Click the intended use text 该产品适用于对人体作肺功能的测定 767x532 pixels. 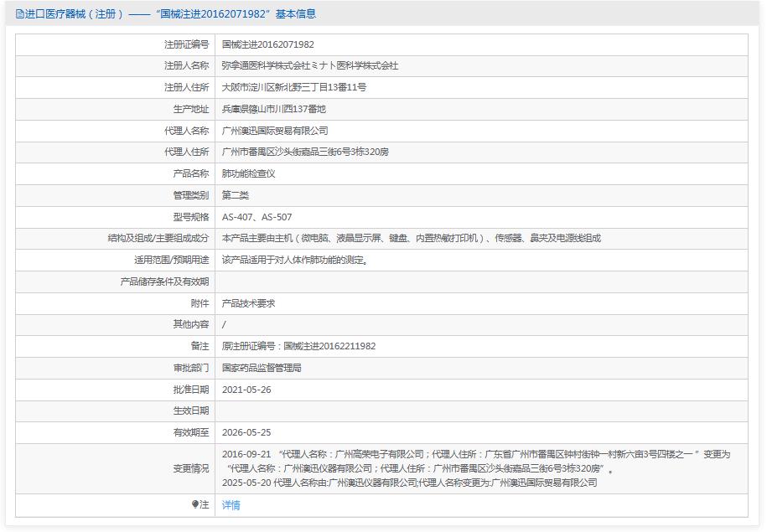point(294,260)
